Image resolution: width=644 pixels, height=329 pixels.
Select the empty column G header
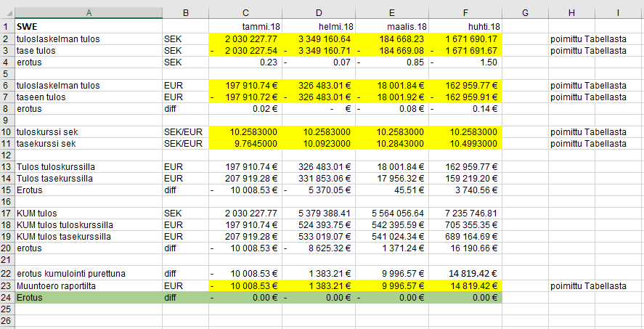tap(525, 12)
